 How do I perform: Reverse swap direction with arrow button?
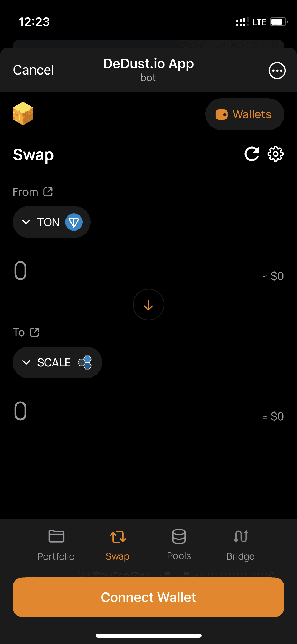[148, 305]
